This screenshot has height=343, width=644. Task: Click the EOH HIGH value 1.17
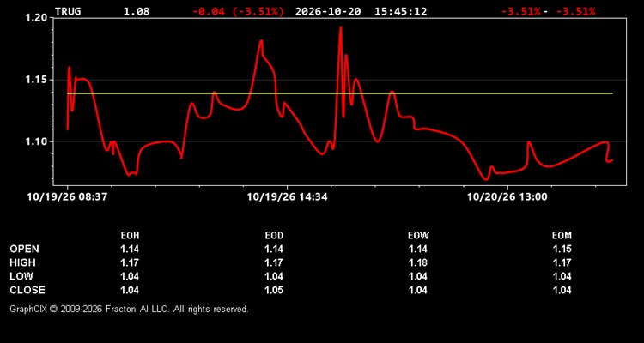point(130,262)
